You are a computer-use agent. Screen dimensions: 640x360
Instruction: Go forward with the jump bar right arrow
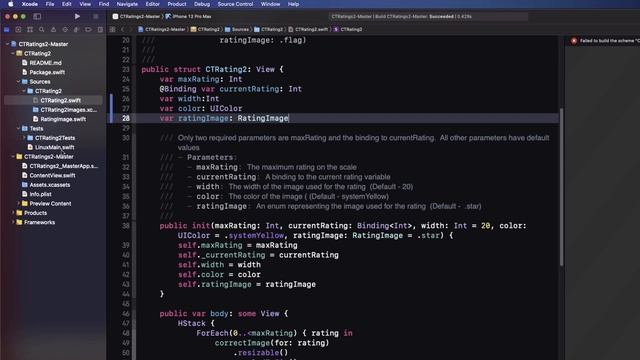point(131,29)
